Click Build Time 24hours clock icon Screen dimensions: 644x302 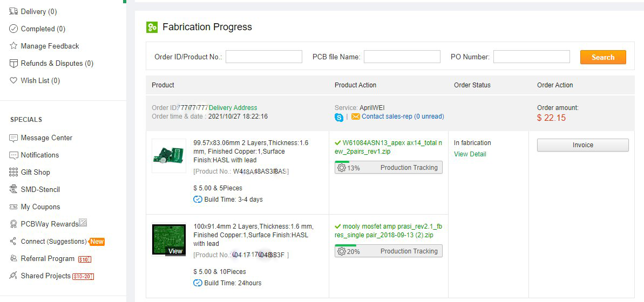[x=198, y=283]
